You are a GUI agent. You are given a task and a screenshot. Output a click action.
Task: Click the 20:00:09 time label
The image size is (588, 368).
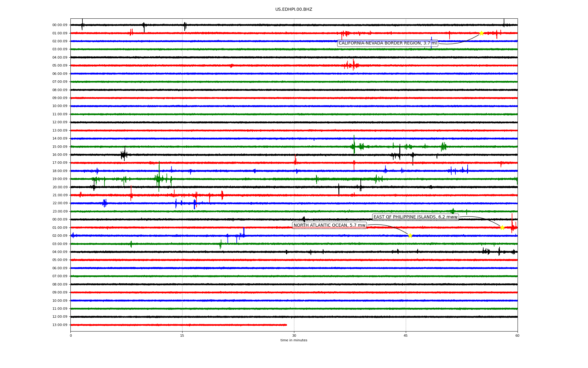[60, 187]
